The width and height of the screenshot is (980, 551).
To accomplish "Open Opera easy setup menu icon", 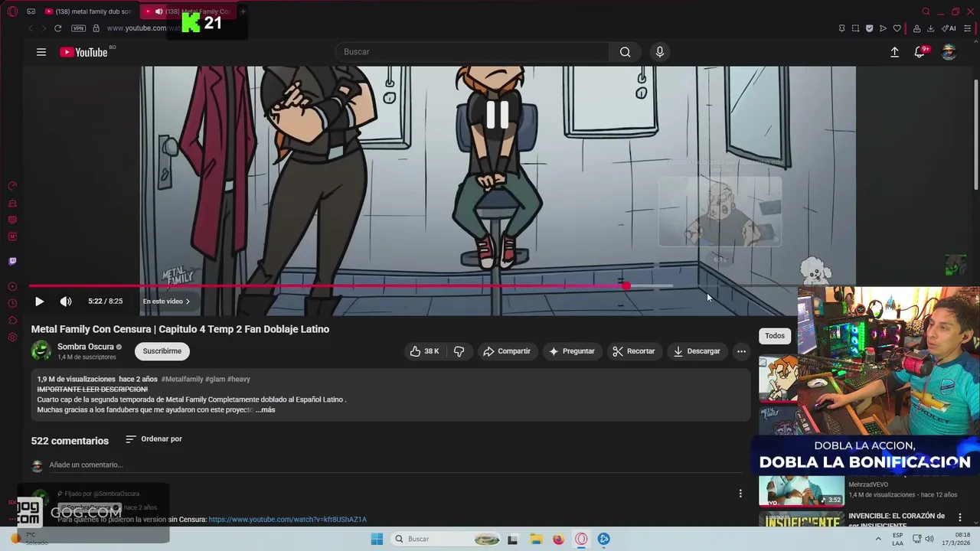I will click(x=968, y=28).
